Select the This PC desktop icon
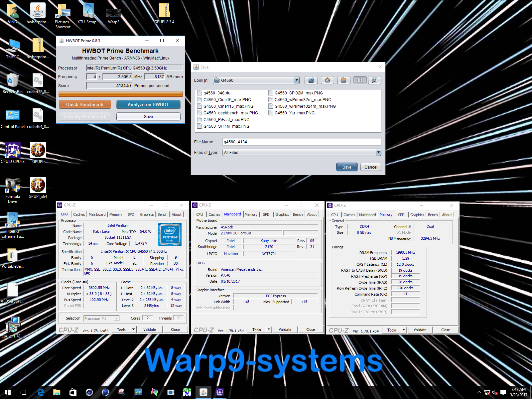 (x=13, y=49)
